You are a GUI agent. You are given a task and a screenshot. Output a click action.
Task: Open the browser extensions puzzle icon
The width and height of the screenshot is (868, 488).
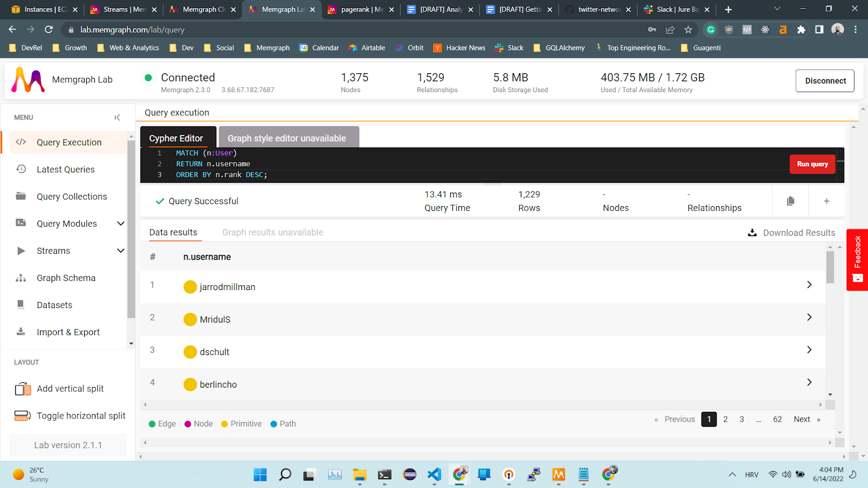[x=801, y=30]
